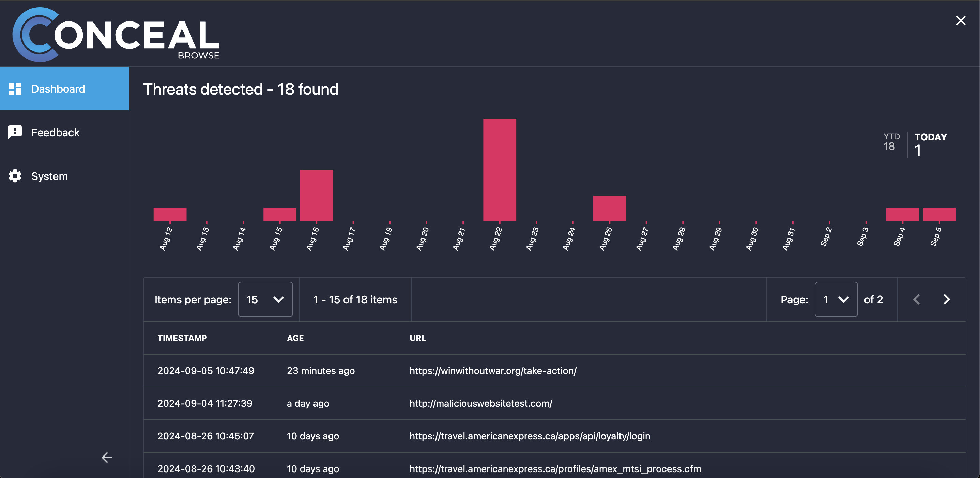Click timestamp 2024-08-26 10:43:40
Viewport: 980px width, 478px height.
pyautogui.click(x=206, y=469)
